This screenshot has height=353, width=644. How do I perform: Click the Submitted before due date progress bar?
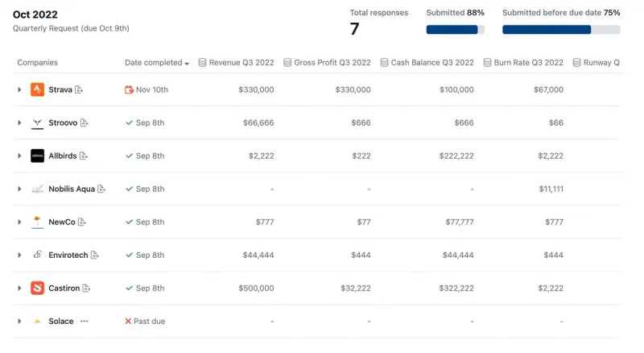(561, 30)
